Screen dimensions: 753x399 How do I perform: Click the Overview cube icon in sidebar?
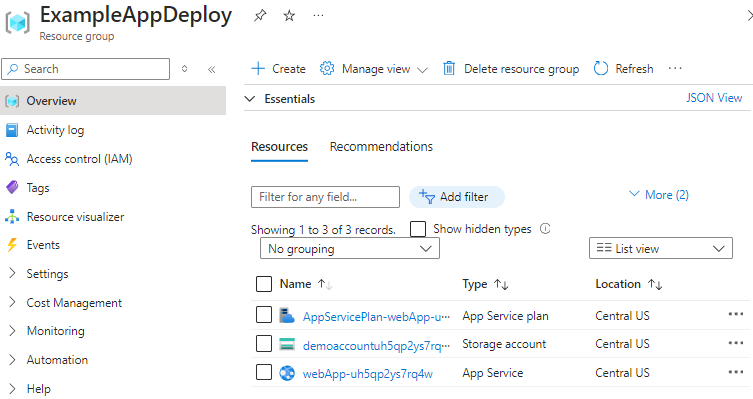[12, 101]
